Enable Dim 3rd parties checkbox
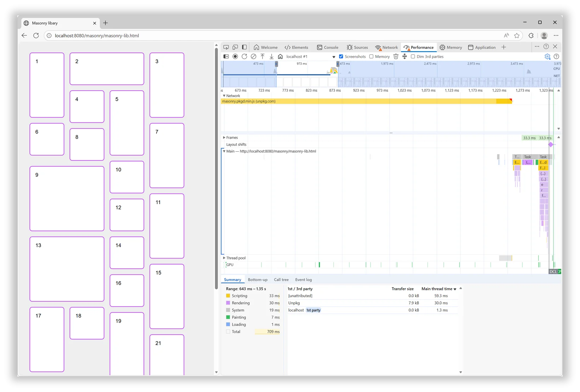The height and width of the screenshot is (392, 580). pos(413,56)
